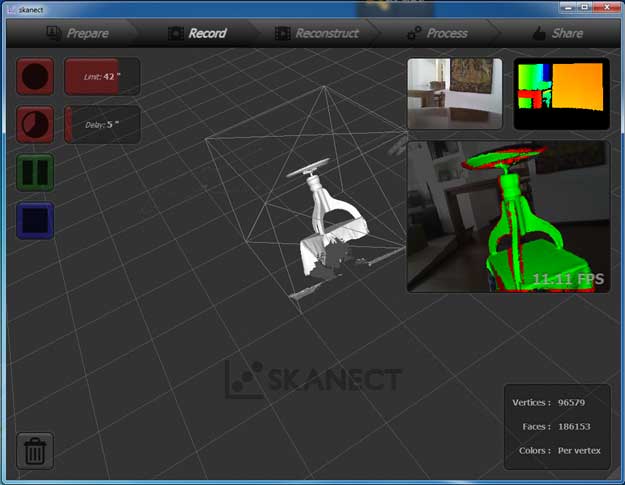625x485 pixels.
Task: Adjust the Delay 5 seconds slider
Action: (102, 125)
